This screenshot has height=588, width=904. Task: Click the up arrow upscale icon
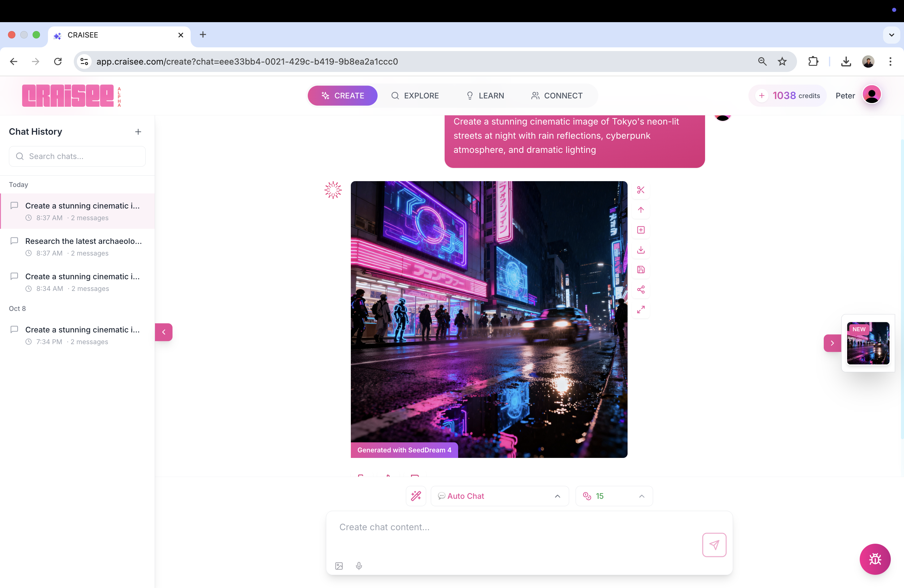(641, 210)
